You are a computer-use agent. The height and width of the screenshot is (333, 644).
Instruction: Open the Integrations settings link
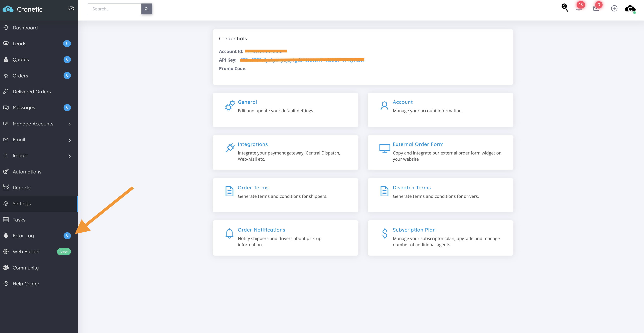tap(252, 144)
